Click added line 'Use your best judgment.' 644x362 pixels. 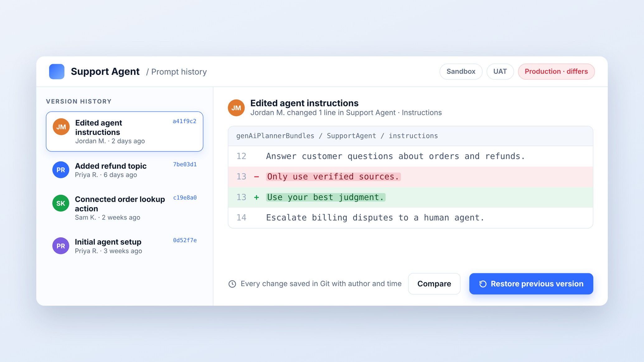[326, 197]
